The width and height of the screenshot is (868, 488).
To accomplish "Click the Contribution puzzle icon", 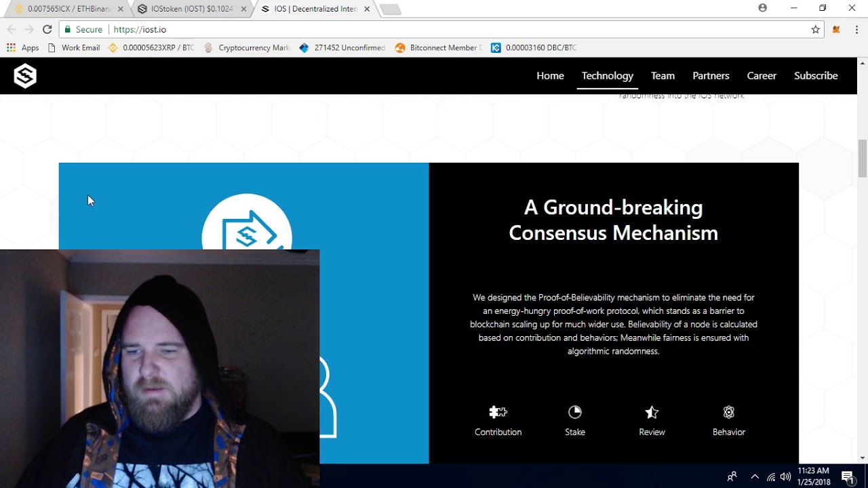I will (498, 412).
